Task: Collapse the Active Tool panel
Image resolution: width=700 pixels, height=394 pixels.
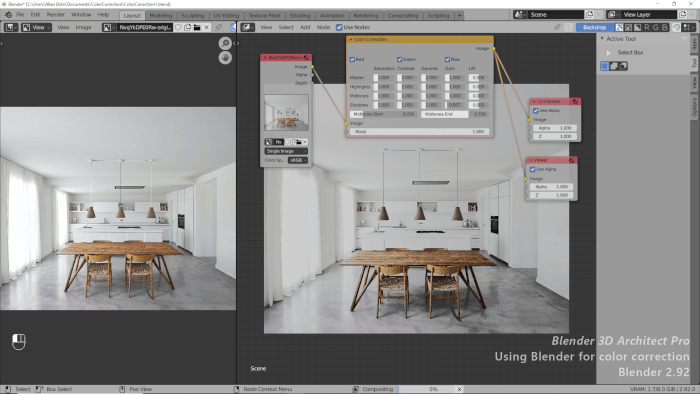Action: tap(602, 39)
